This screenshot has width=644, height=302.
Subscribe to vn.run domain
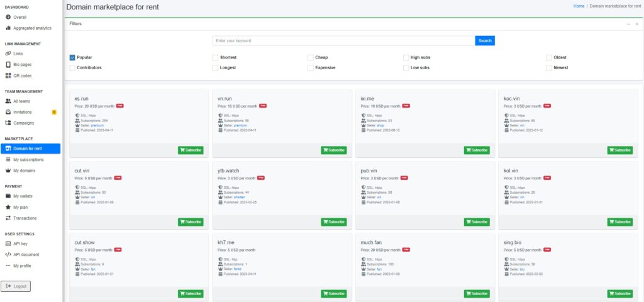(333, 150)
